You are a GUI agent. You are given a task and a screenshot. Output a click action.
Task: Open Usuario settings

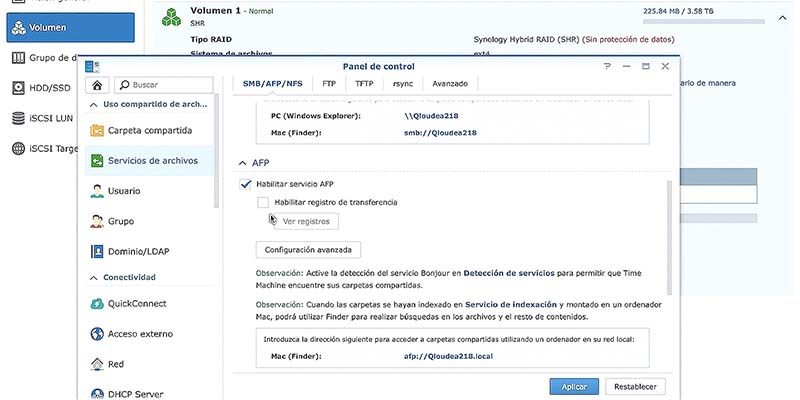coord(149,191)
